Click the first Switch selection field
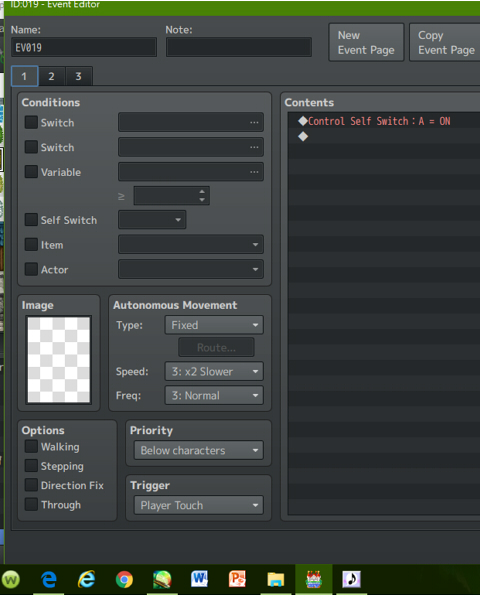Screen dimensions: 480x600 [191, 122]
